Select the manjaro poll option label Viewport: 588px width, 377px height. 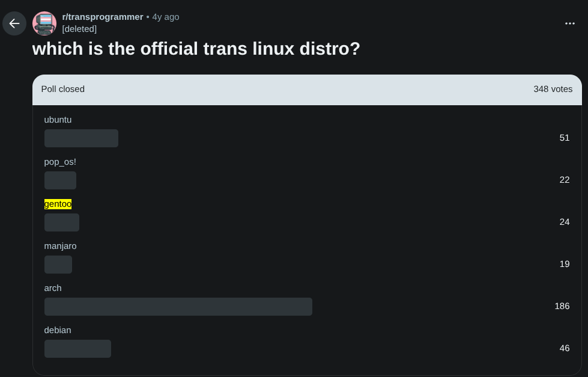point(61,246)
